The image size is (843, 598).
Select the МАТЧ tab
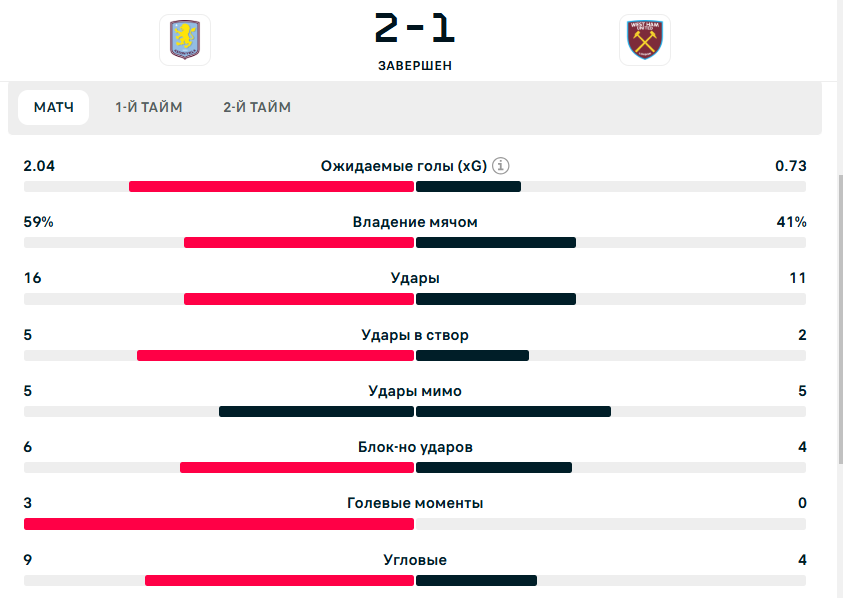(54, 107)
